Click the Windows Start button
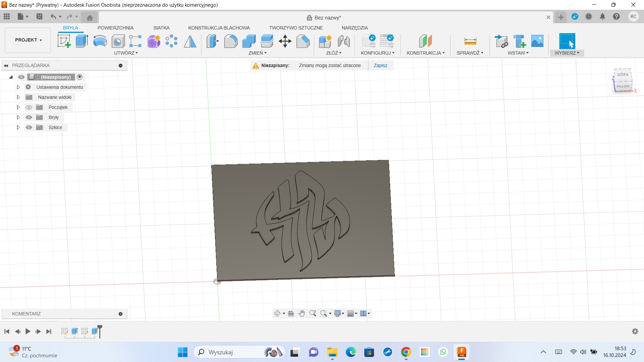Viewport: 644px width, 362px height. tap(182, 352)
